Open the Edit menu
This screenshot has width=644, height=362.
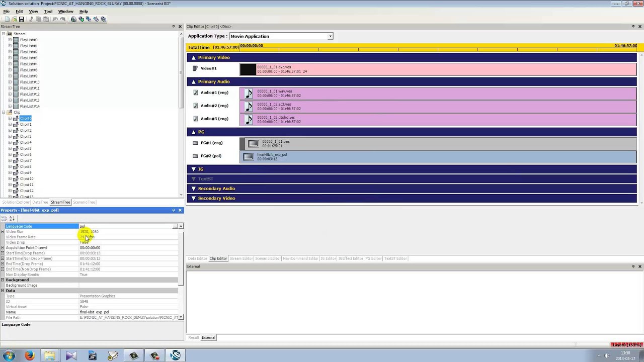pyautogui.click(x=19, y=11)
